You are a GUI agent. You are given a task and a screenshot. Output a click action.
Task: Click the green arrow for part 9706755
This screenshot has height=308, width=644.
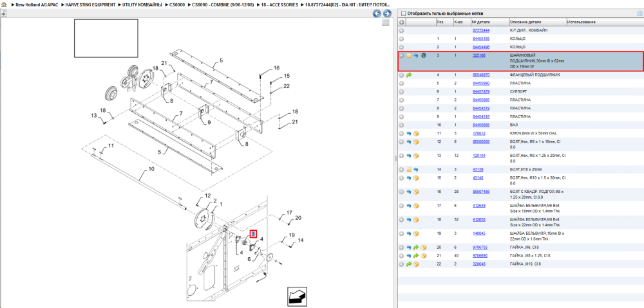tap(416, 248)
